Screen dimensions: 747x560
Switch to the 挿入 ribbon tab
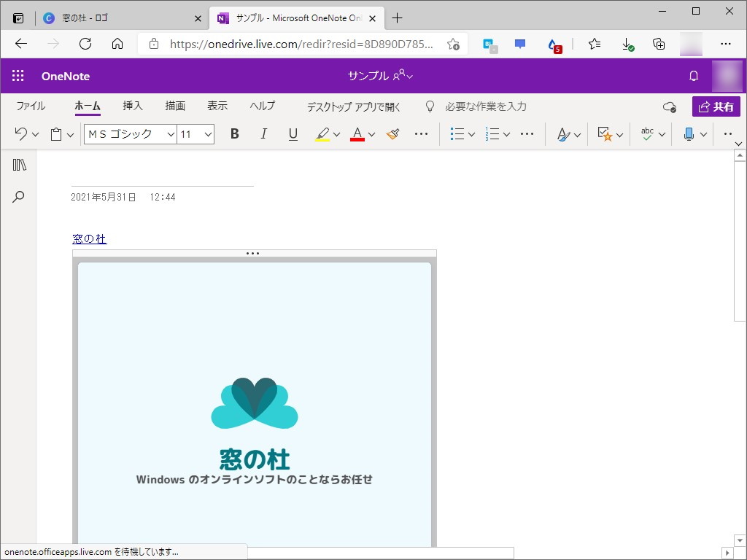point(132,106)
